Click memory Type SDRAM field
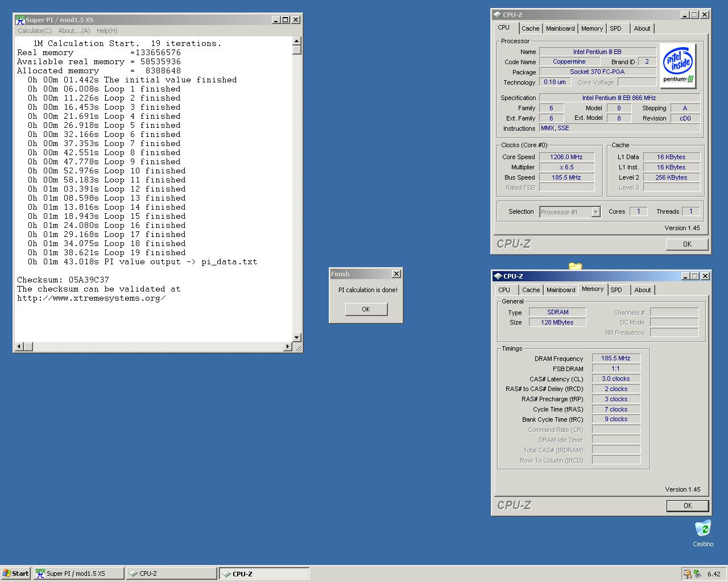The height and width of the screenshot is (582, 728). pyautogui.click(x=557, y=312)
